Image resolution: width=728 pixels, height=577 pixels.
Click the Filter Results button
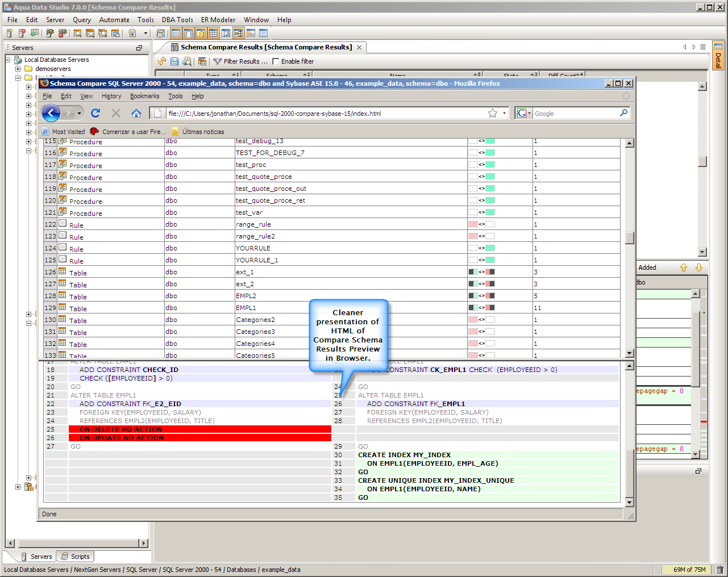240,61
